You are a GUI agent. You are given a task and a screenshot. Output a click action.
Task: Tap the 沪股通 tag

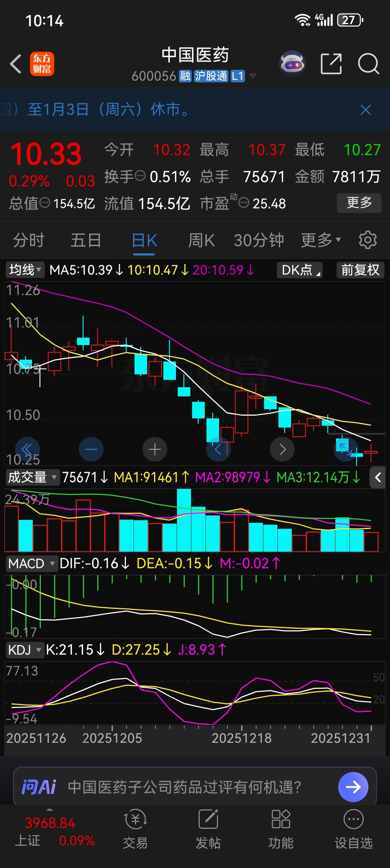tap(211, 76)
